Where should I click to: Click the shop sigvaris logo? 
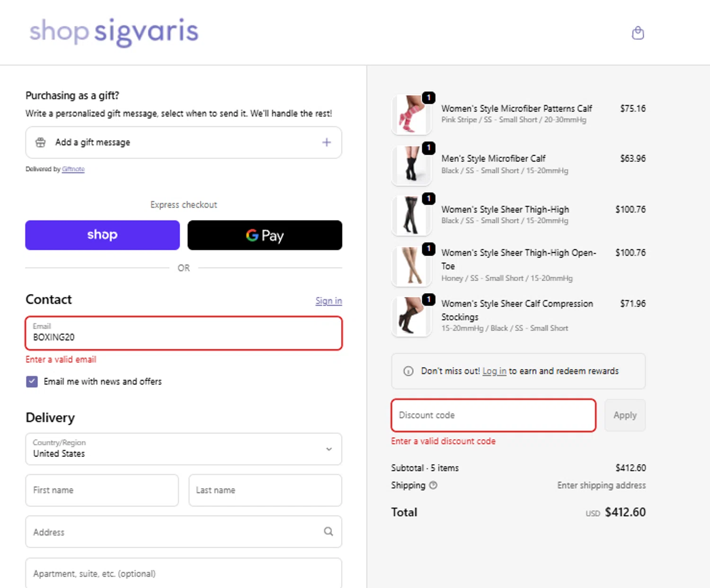(x=114, y=32)
